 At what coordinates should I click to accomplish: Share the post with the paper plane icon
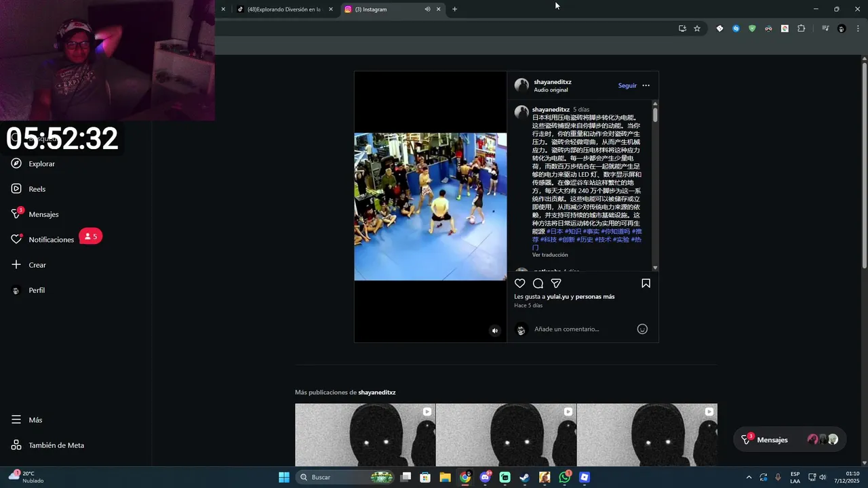pos(556,283)
